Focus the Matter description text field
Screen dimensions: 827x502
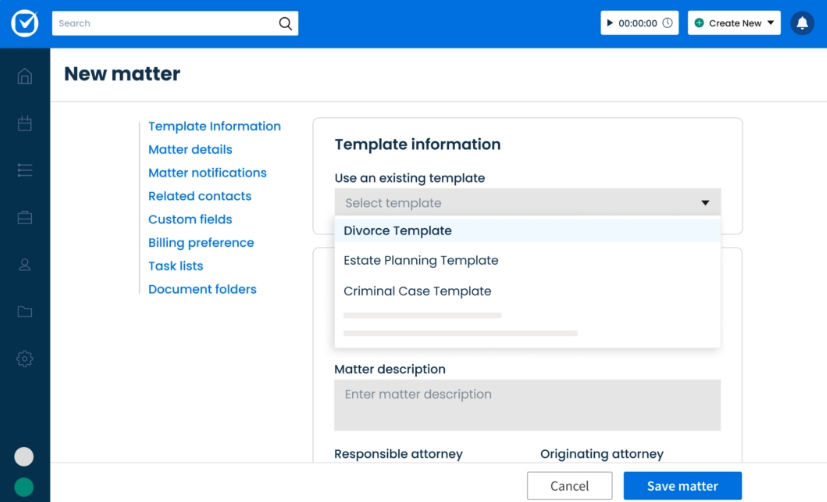pyautogui.click(x=527, y=405)
